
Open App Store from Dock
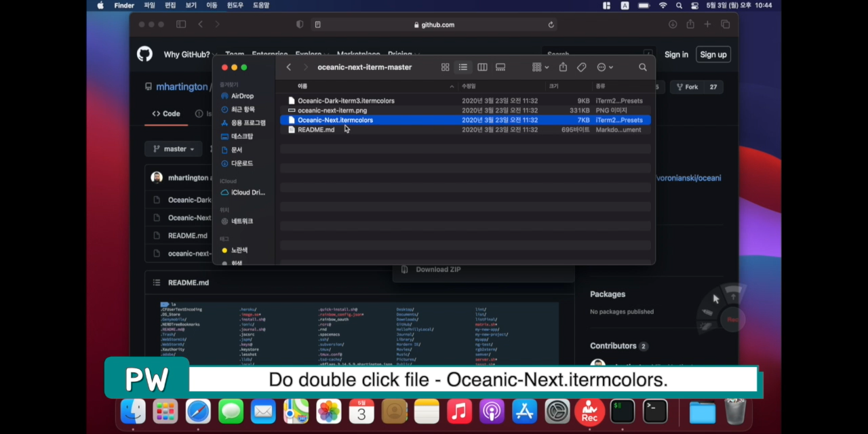pos(524,411)
